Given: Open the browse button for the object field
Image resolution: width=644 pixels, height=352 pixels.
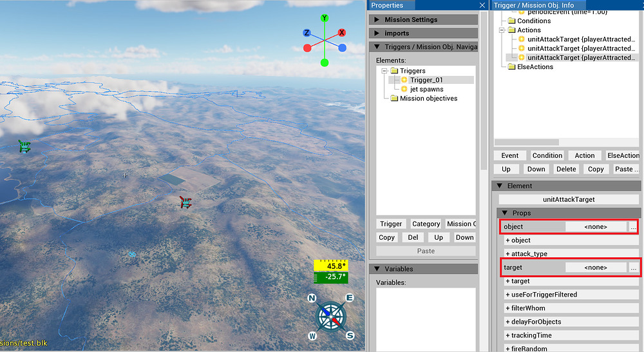Looking at the screenshot, I should (634, 227).
